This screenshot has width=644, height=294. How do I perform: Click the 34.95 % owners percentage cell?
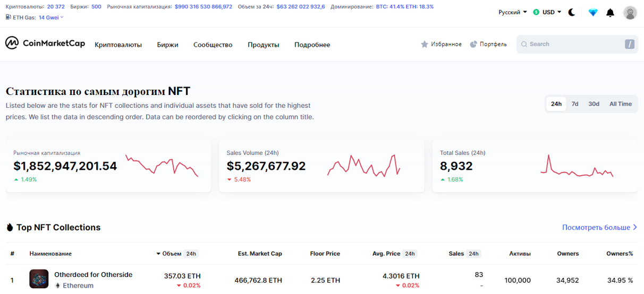click(x=620, y=280)
